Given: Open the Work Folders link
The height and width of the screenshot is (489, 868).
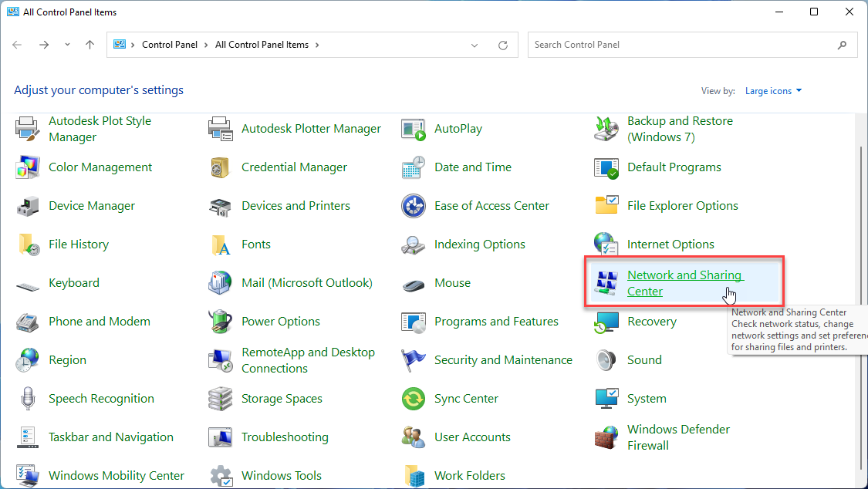Looking at the screenshot, I should tap(469, 476).
